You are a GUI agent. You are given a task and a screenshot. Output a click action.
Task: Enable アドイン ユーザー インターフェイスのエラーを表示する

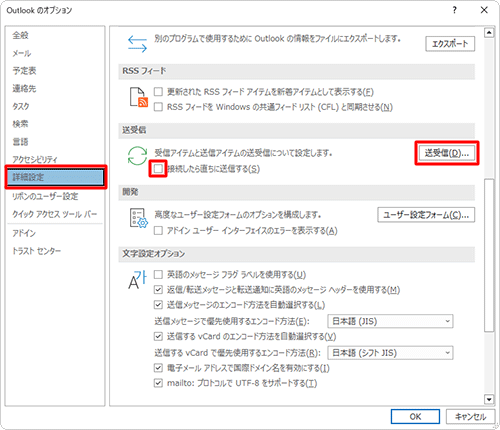(x=158, y=231)
